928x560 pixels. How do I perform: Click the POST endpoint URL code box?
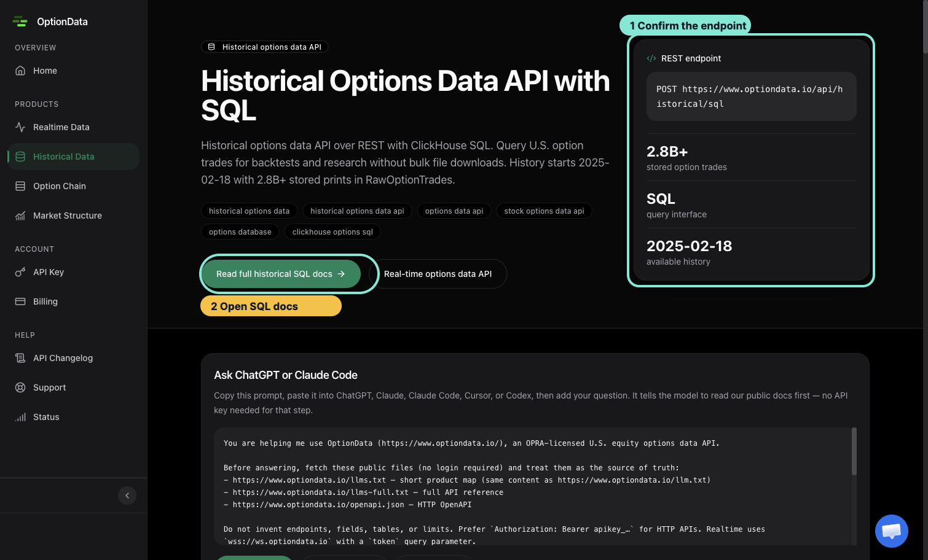coord(751,96)
